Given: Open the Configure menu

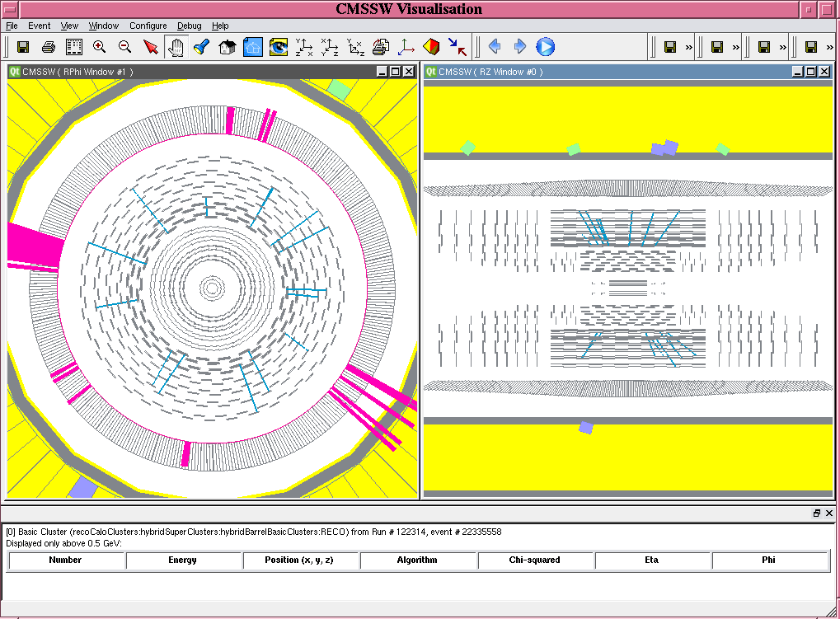Looking at the screenshot, I should [148, 26].
